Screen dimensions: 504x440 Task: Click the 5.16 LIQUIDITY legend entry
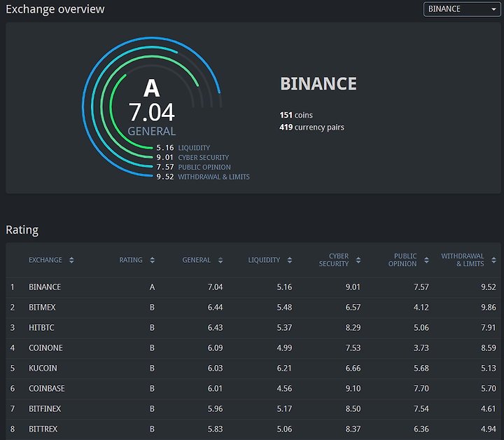183,148
